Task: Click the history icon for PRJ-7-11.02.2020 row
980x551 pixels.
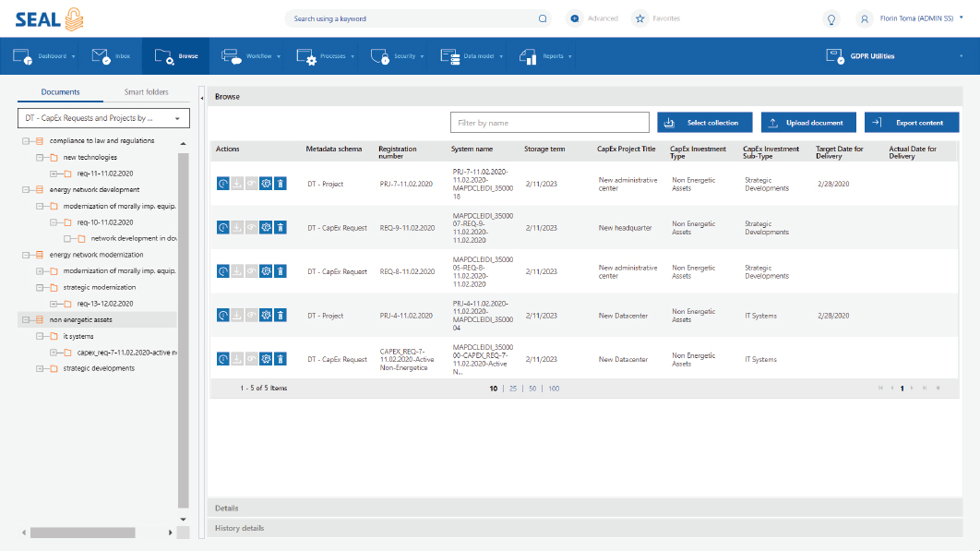Action: point(222,184)
